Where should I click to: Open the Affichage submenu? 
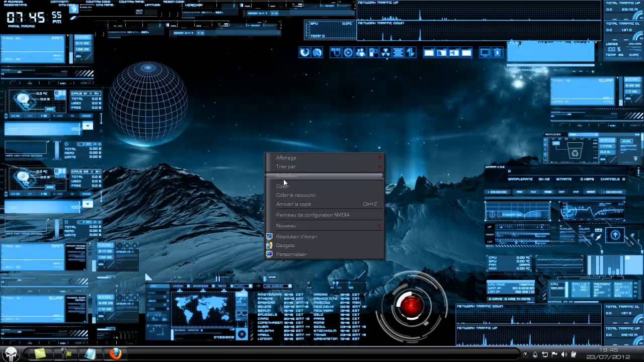point(325,158)
